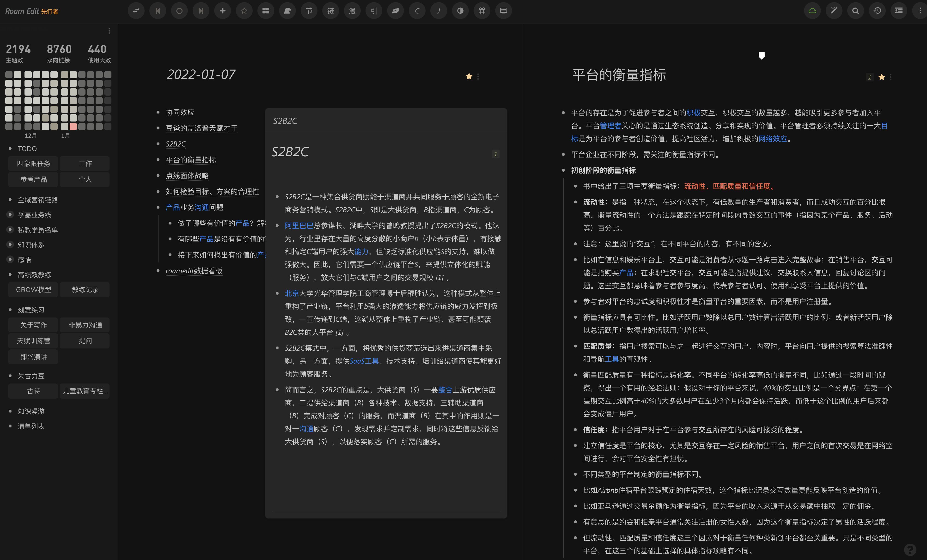Follow the 网络效应 link in right pane
The width and height of the screenshot is (927, 560).
coord(772,139)
